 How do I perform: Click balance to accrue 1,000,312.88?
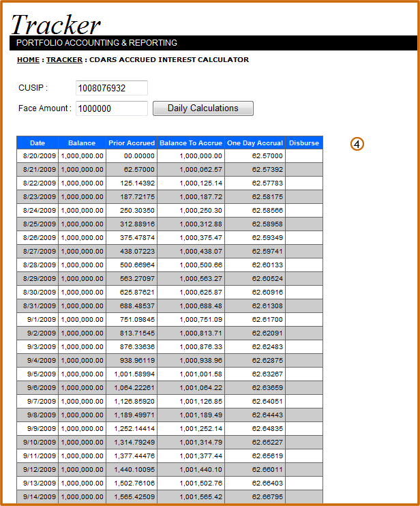click(x=191, y=224)
